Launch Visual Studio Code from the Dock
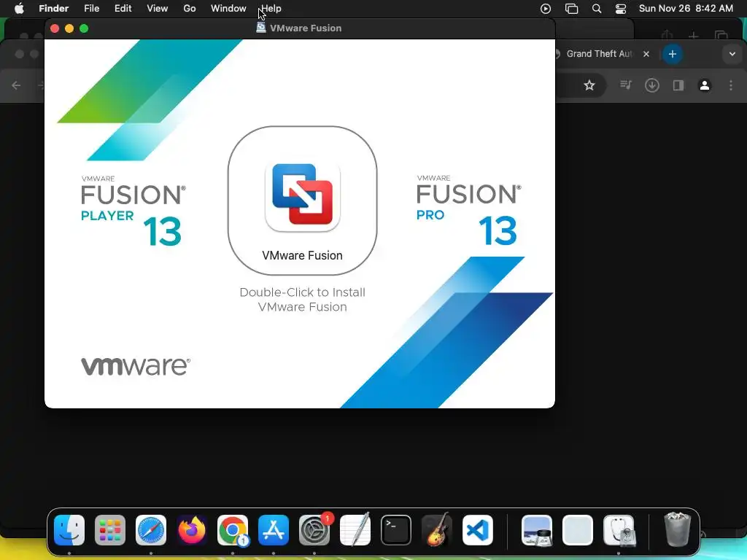Viewport: 747px width, 560px height. (477, 530)
